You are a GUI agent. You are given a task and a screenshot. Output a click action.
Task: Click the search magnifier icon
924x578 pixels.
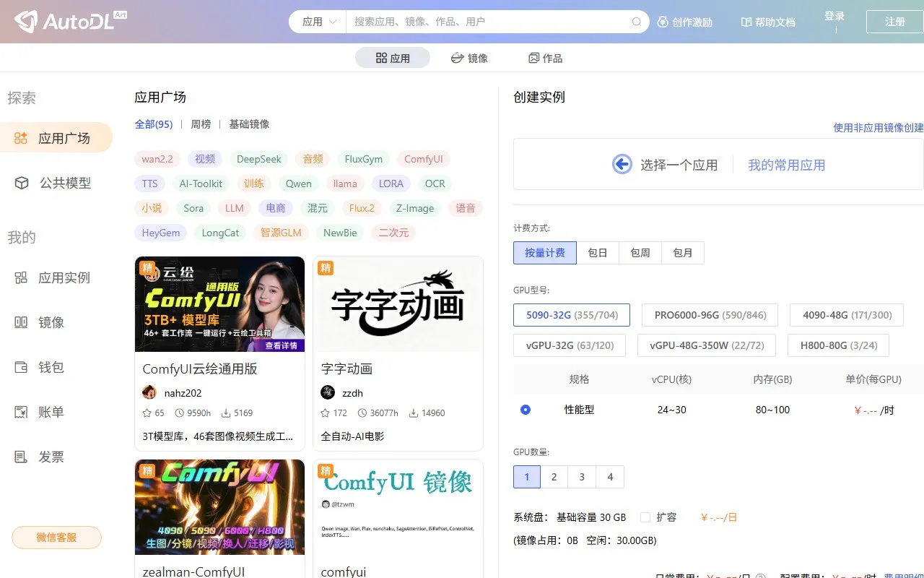point(636,22)
